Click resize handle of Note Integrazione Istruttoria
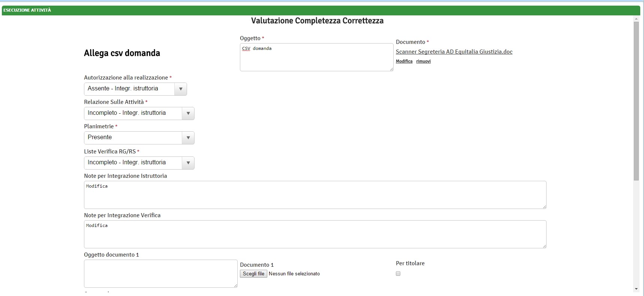The height and width of the screenshot is (296, 644). pos(544,207)
